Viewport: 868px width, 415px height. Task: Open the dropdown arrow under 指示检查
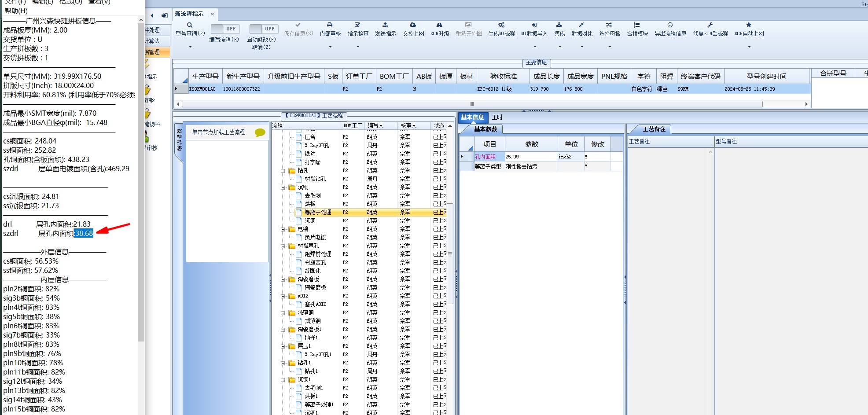point(358,47)
